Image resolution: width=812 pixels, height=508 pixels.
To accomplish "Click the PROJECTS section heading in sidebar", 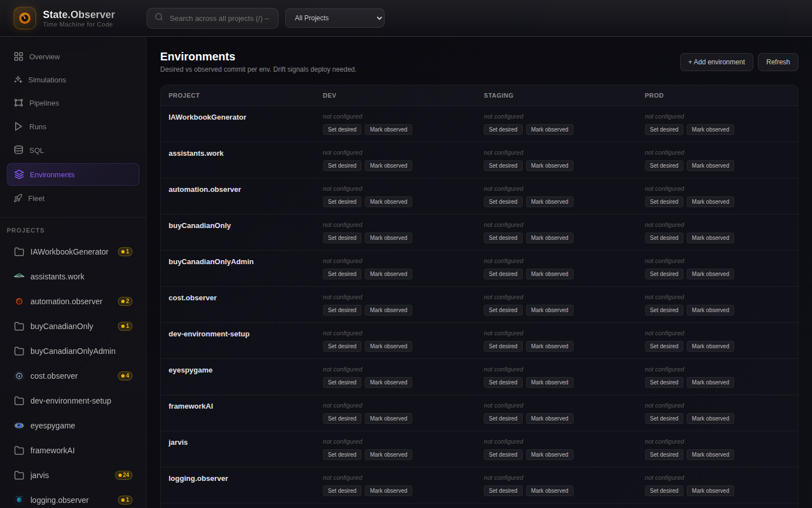I will tap(25, 230).
